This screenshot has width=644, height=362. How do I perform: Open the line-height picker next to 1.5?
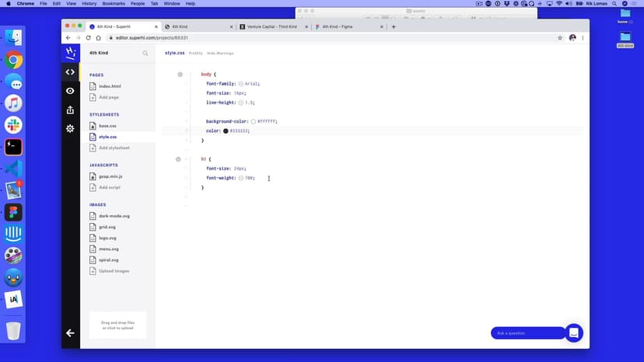241,103
